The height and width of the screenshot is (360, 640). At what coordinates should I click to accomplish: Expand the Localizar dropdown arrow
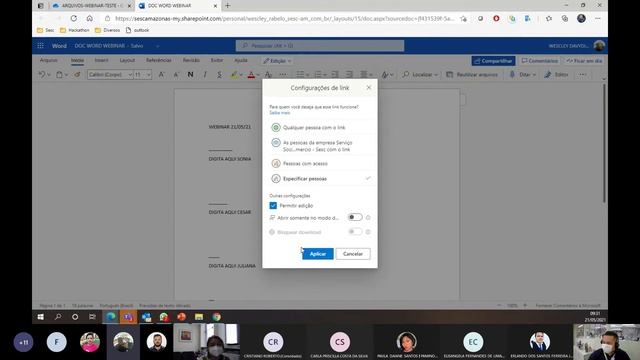tap(436, 75)
